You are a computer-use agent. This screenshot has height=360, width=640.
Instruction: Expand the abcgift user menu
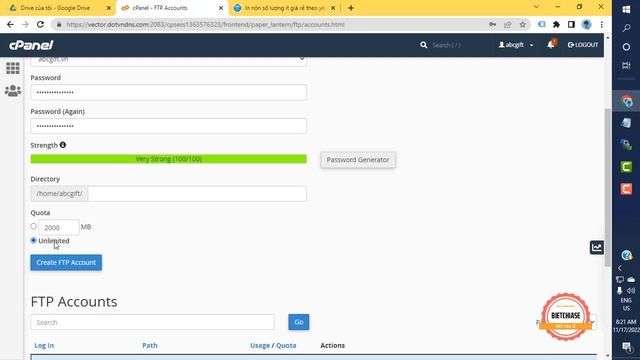point(516,45)
